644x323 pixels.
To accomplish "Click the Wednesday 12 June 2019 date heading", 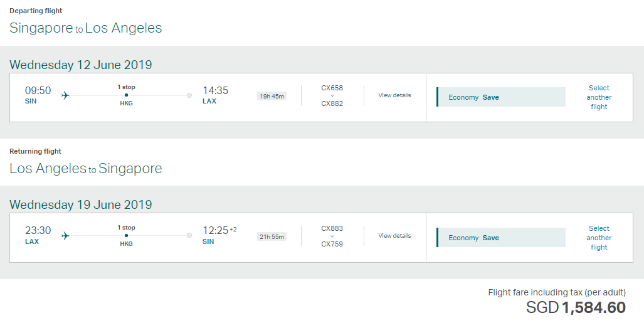I will [81, 65].
